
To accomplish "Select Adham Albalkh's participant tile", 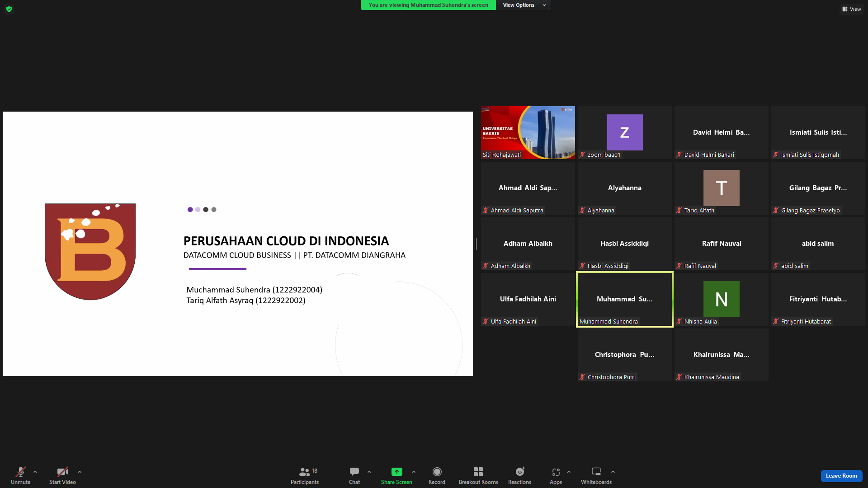I will (528, 244).
